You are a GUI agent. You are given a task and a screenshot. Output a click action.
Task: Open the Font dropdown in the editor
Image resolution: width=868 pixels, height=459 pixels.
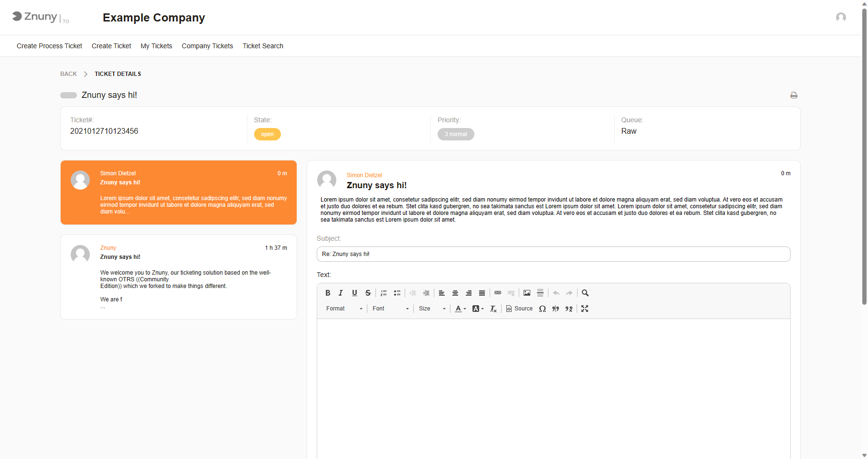coord(390,309)
